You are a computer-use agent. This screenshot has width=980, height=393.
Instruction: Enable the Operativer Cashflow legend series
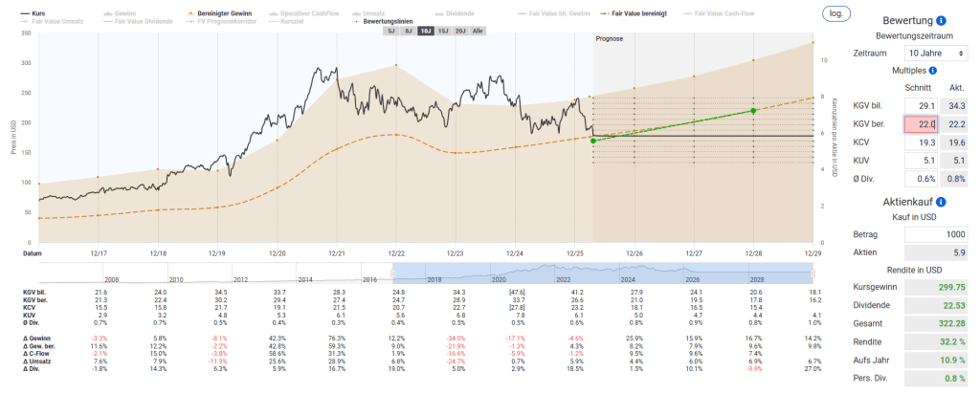click(x=286, y=13)
